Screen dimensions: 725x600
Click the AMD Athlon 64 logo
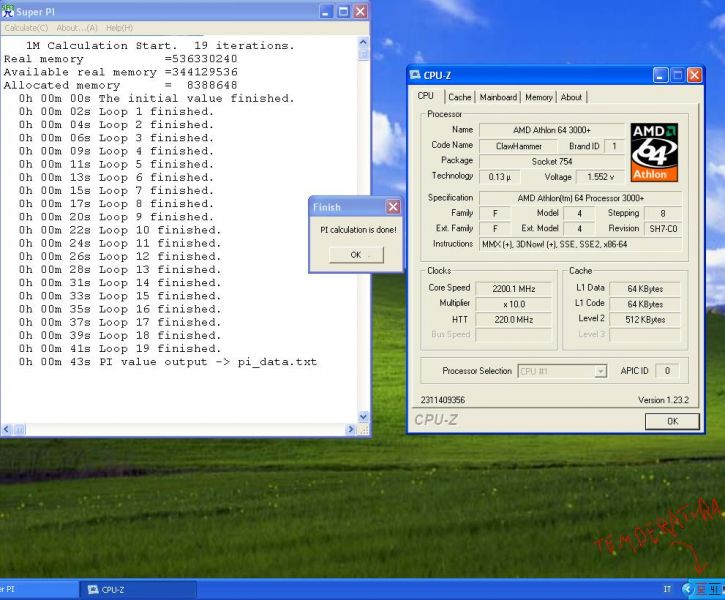pyautogui.click(x=654, y=152)
